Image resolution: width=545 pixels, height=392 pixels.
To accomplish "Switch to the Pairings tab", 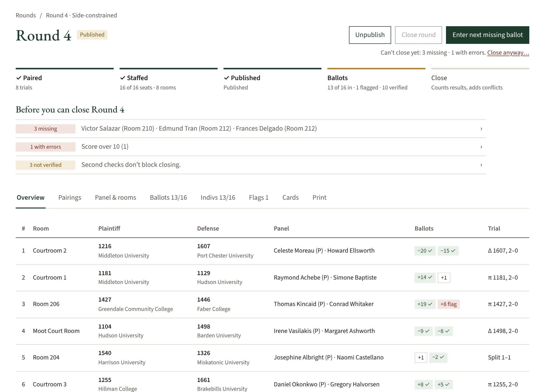I will [70, 197].
